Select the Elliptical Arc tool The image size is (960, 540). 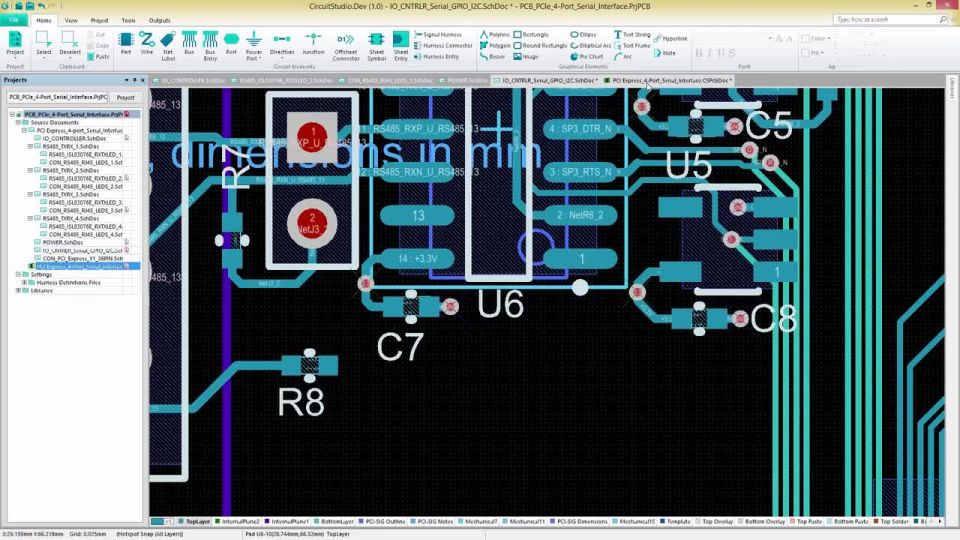(590, 45)
